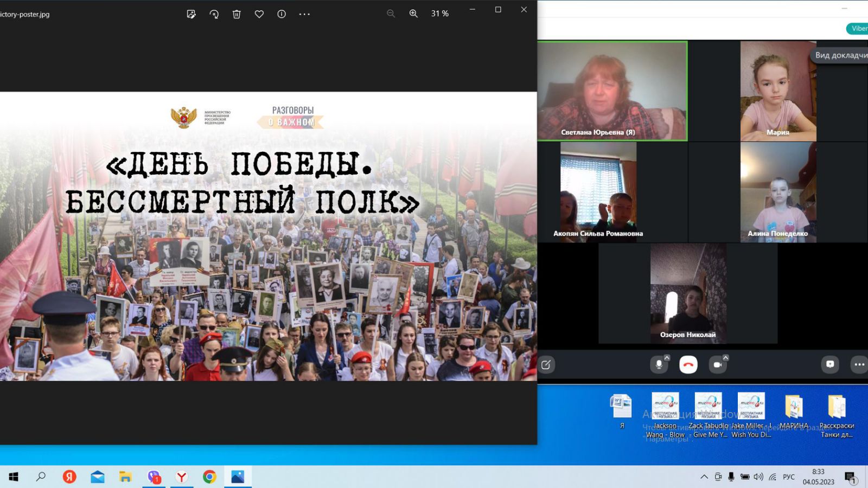Open the See more menu in Photos
This screenshot has width=868, height=488.
coord(304,14)
